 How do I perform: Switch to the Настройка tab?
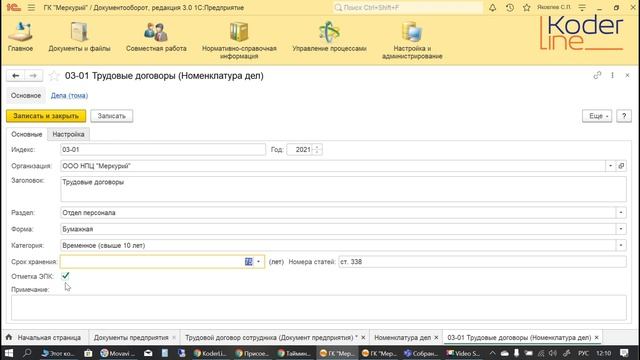[68, 134]
